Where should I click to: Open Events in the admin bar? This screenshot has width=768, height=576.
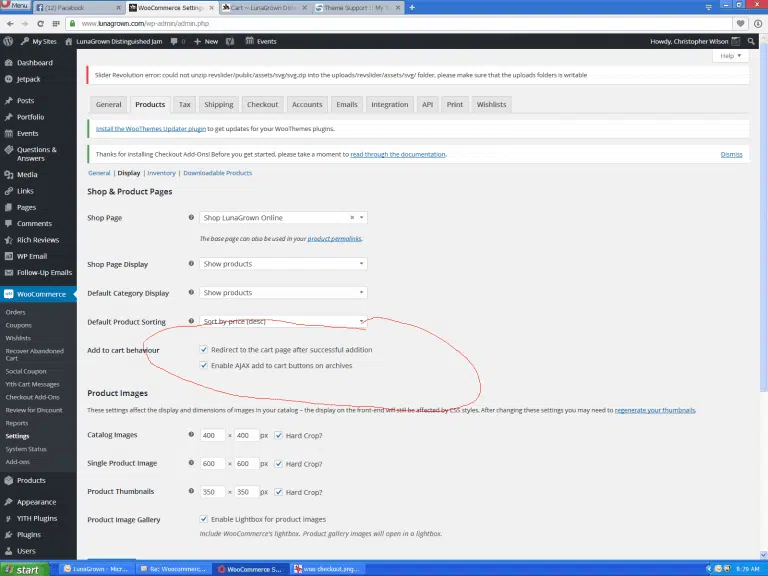[261, 42]
